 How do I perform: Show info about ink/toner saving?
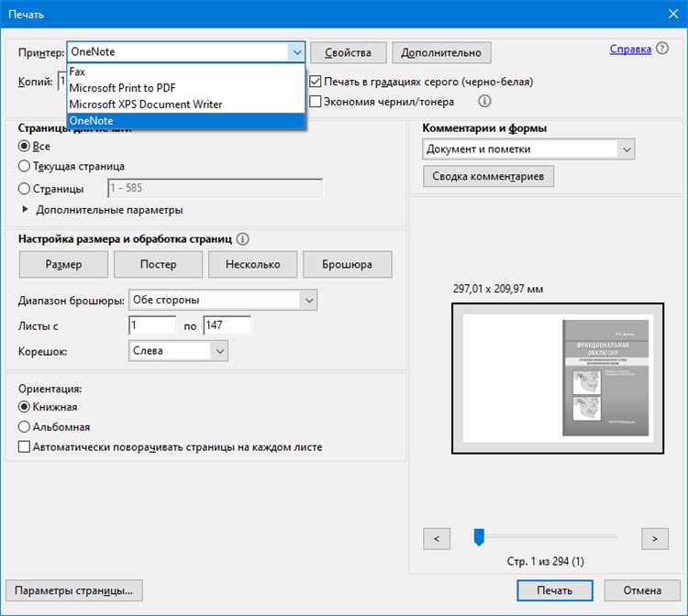pos(484,101)
